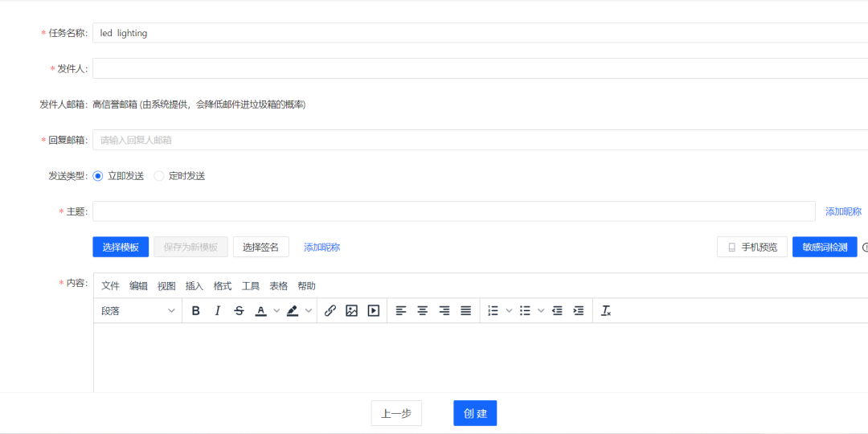Insert a hyperlink using the link icon
Screen dimensions: 868x434
click(330, 311)
